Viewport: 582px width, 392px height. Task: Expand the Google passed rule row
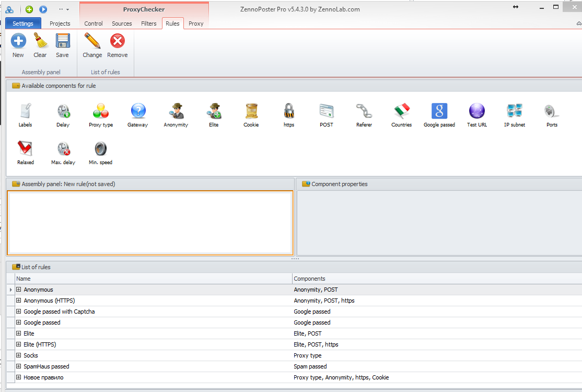[19, 322]
